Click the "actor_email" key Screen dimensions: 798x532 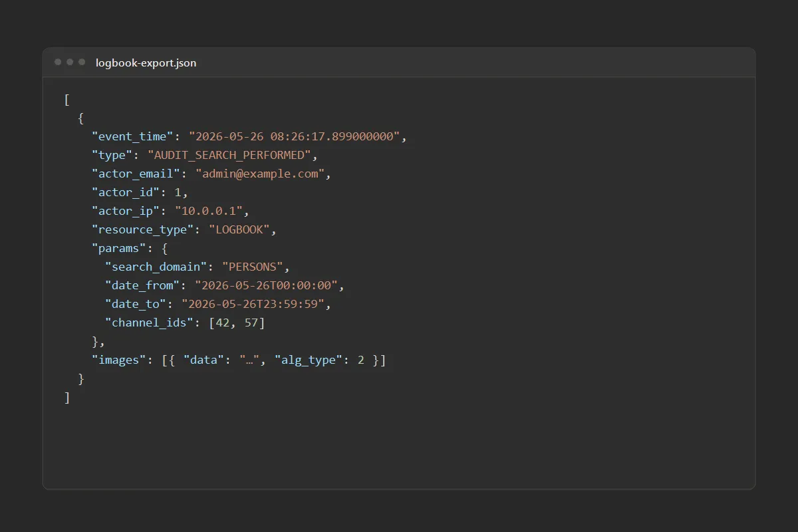(x=136, y=174)
